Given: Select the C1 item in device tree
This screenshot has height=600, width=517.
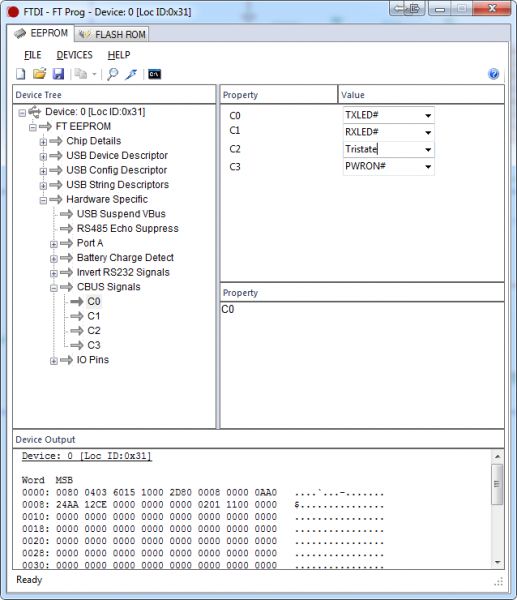Looking at the screenshot, I should click(x=94, y=316).
